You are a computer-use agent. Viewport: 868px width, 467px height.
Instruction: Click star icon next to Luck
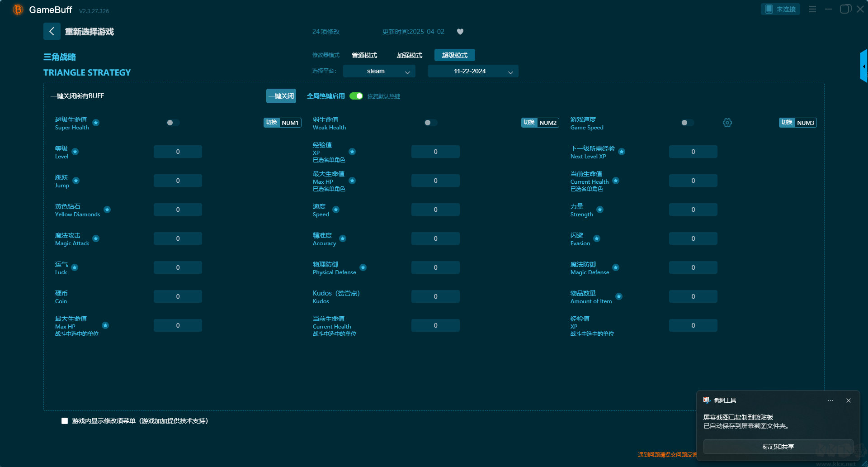point(75,267)
